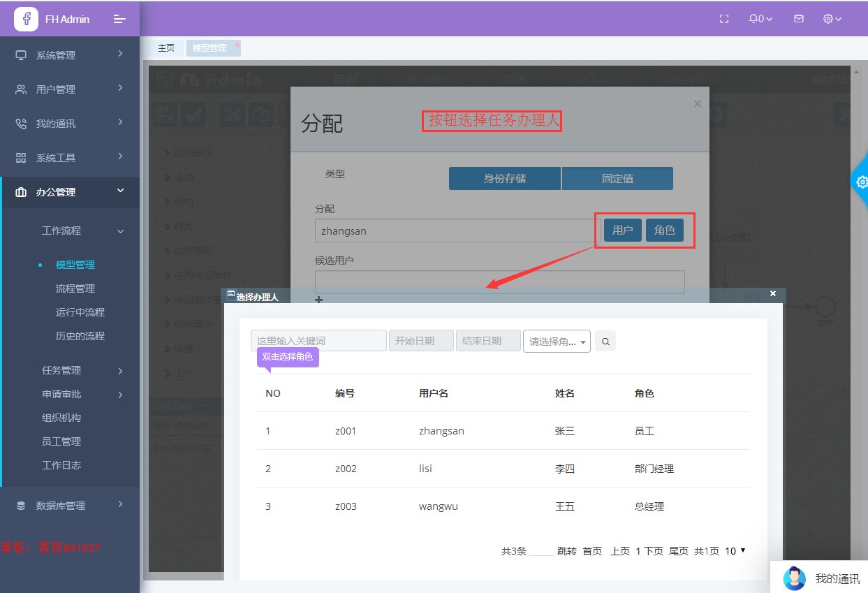Select the zhangsan row in table
The image size is (868, 593).
click(441, 431)
